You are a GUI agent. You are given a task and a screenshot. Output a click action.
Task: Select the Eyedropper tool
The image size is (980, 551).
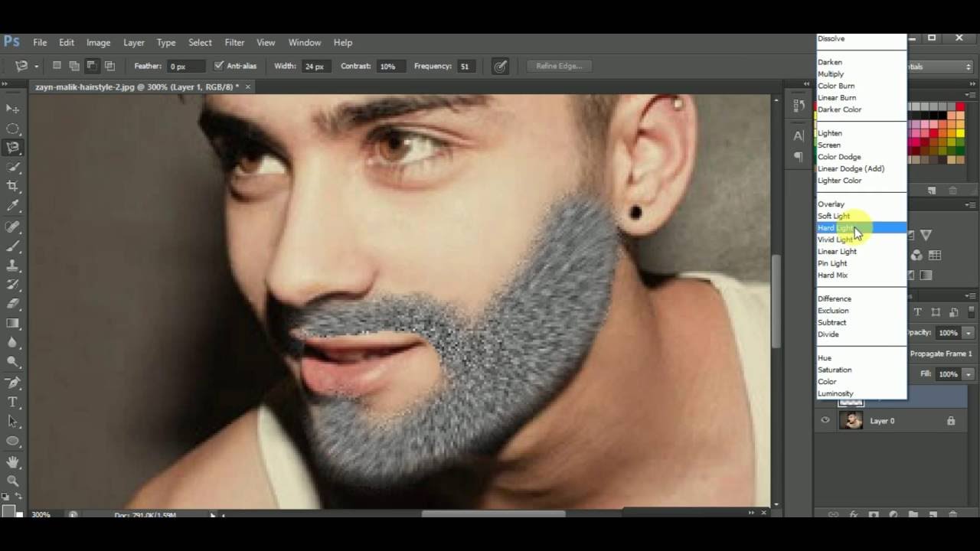pos(12,206)
